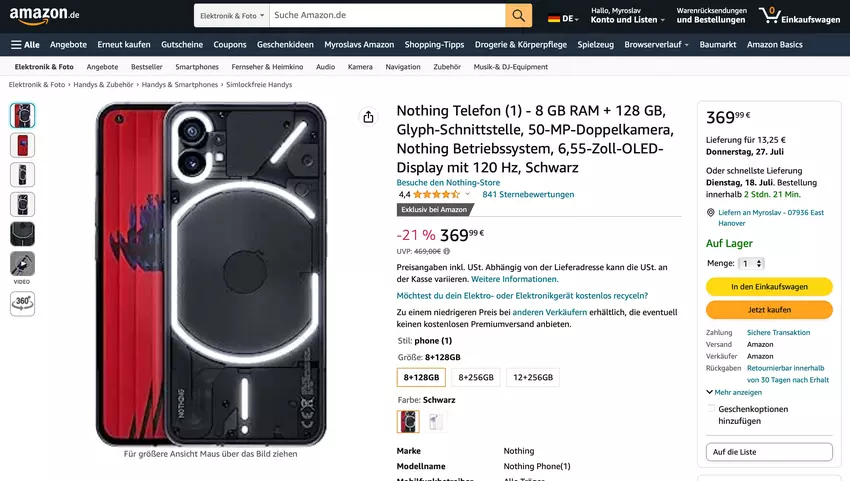The image size is (850, 481).
Task: Go to the Smartphones subcategory tab
Action: click(197, 67)
